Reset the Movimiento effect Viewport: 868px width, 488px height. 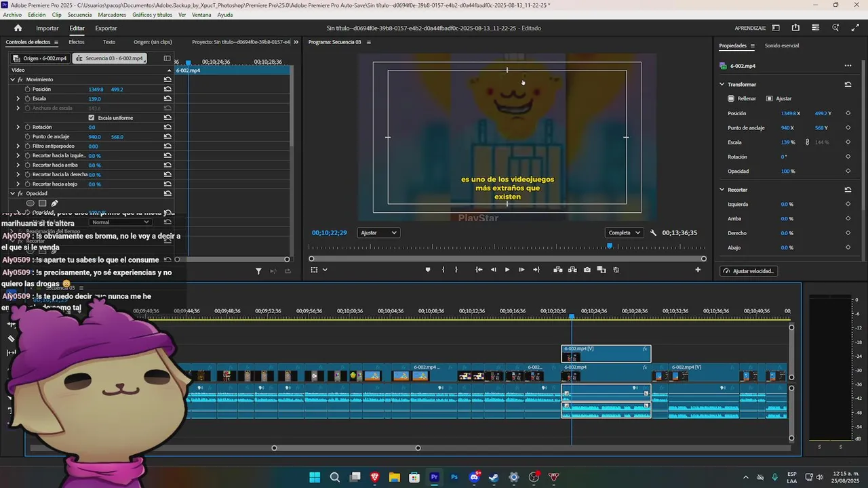pos(167,79)
